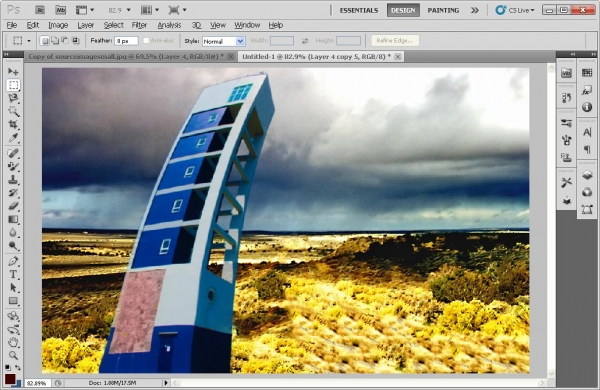This screenshot has width=600, height=390.
Task: Select the Rectangular Marquee tool
Action: coord(13,85)
